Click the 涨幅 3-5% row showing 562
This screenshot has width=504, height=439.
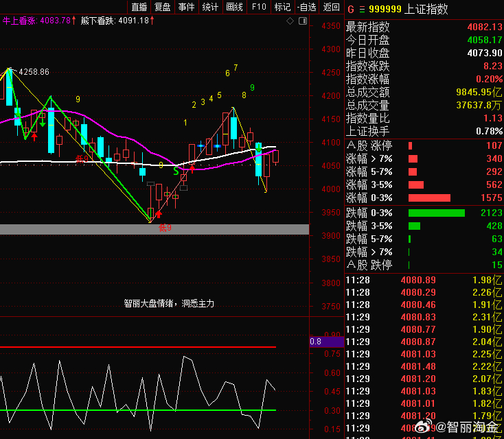[x=424, y=185]
